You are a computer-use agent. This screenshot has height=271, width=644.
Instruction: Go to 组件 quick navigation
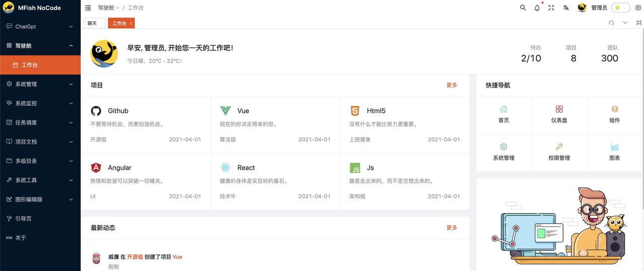tap(614, 115)
